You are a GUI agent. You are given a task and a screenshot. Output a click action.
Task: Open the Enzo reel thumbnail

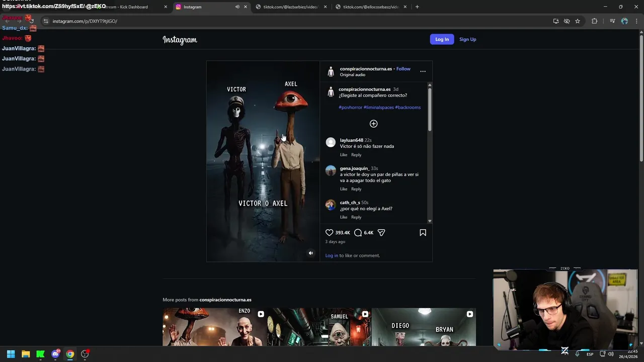[214, 327]
